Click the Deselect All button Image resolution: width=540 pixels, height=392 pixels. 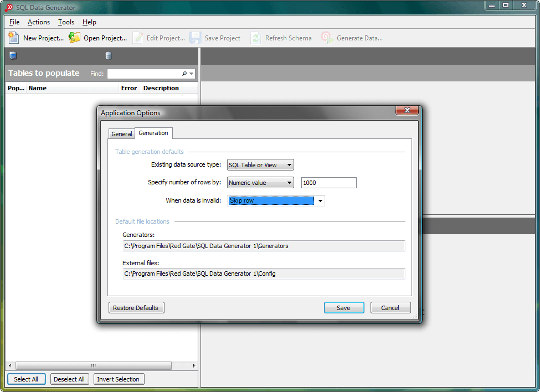click(69, 379)
